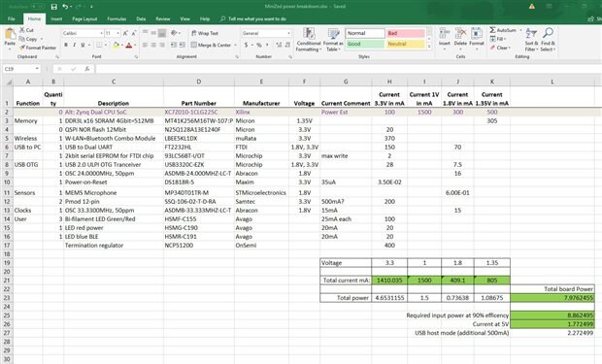The image size is (602, 364).
Task: Apply percent style to cells
Action: point(259,45)
